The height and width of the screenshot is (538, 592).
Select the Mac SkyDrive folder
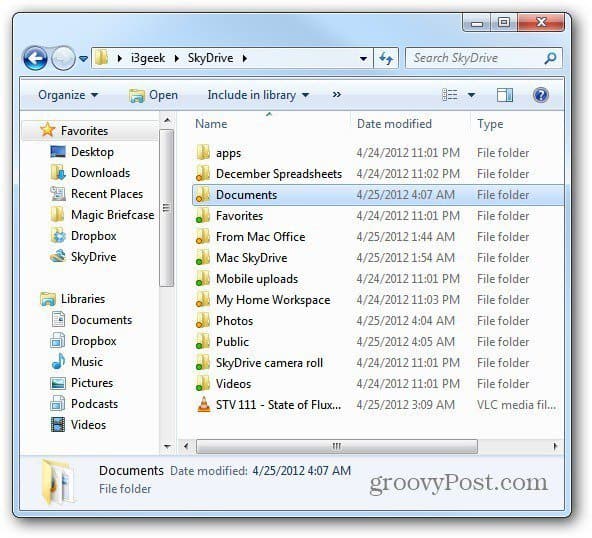(378, 258)
